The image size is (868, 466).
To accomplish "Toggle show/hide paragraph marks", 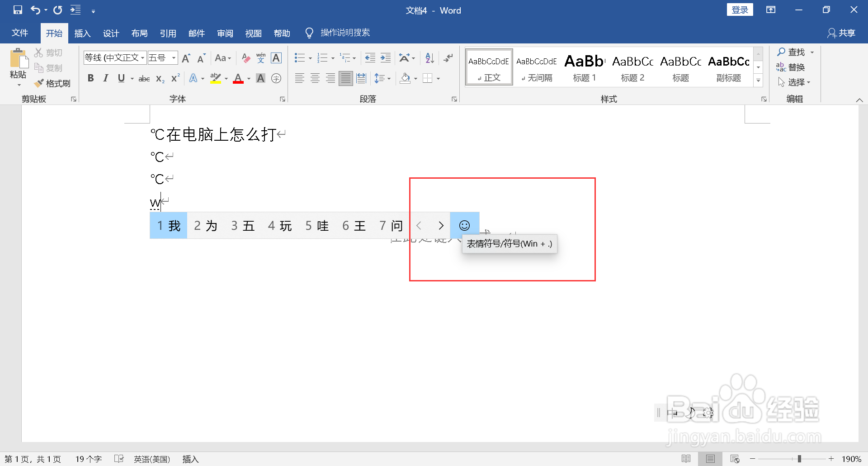I will [x=448, y=58].
